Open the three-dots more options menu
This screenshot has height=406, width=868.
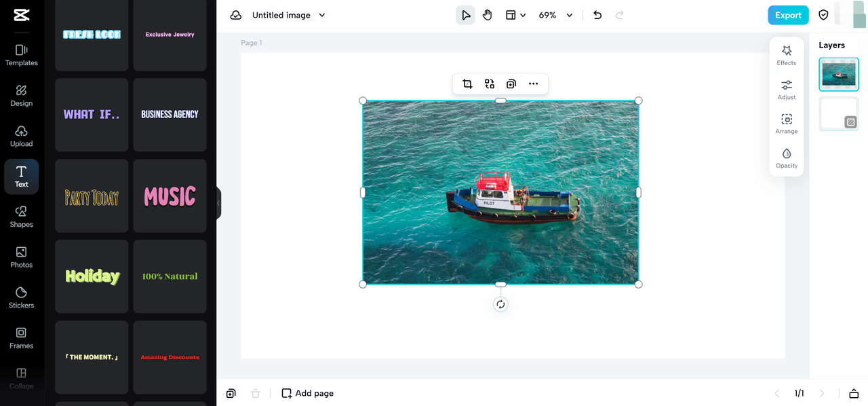[534, 84]
